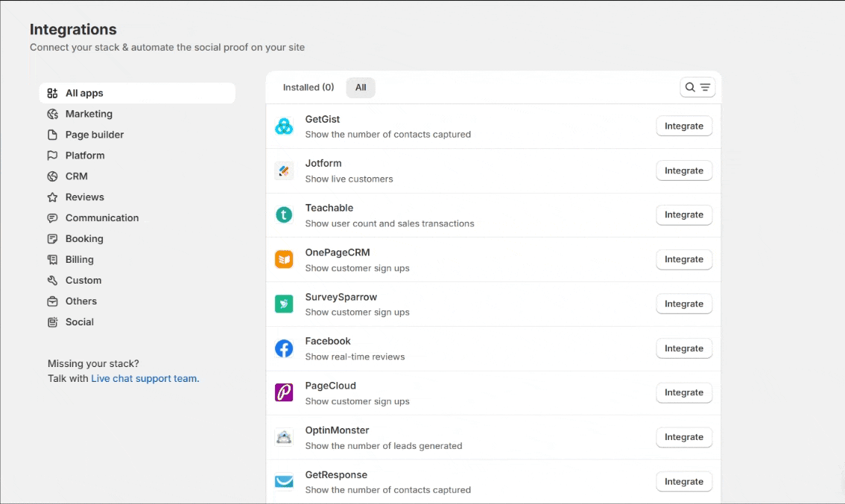Image resolution: width=845 pixels, height=504 pixels.
Task: Open the Live chat support team link
Action: click(145, 378)
